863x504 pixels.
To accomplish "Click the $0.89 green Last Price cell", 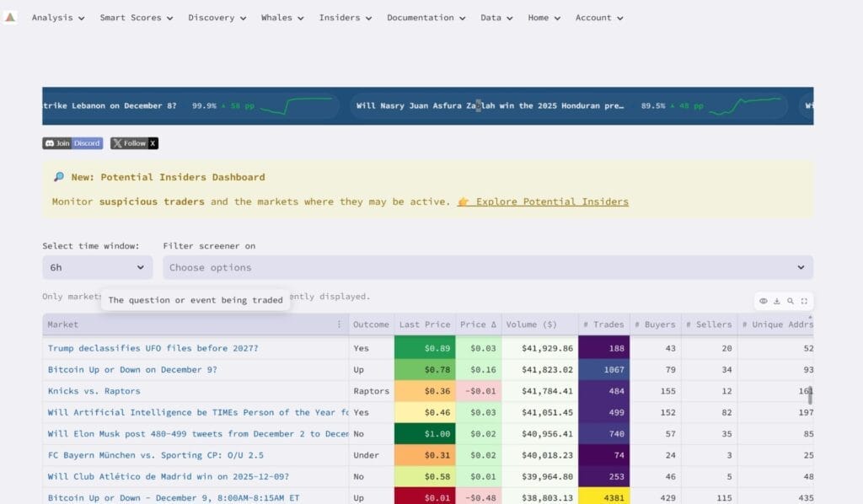I will pos(424,348).
